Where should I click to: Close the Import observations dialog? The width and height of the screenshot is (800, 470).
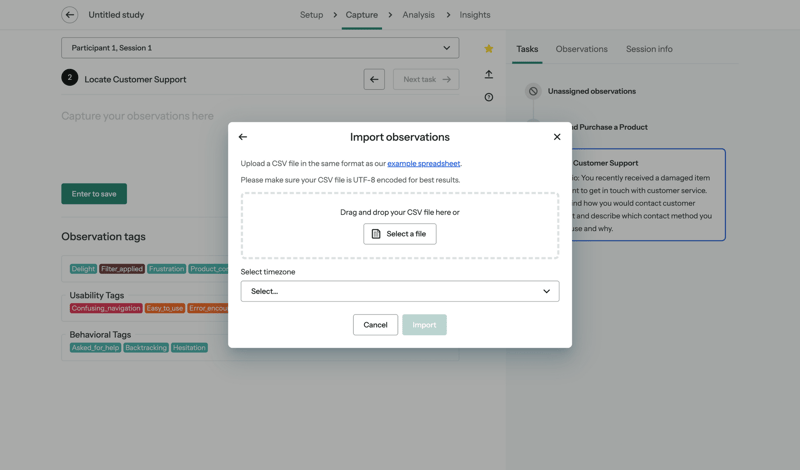point(557,137)
